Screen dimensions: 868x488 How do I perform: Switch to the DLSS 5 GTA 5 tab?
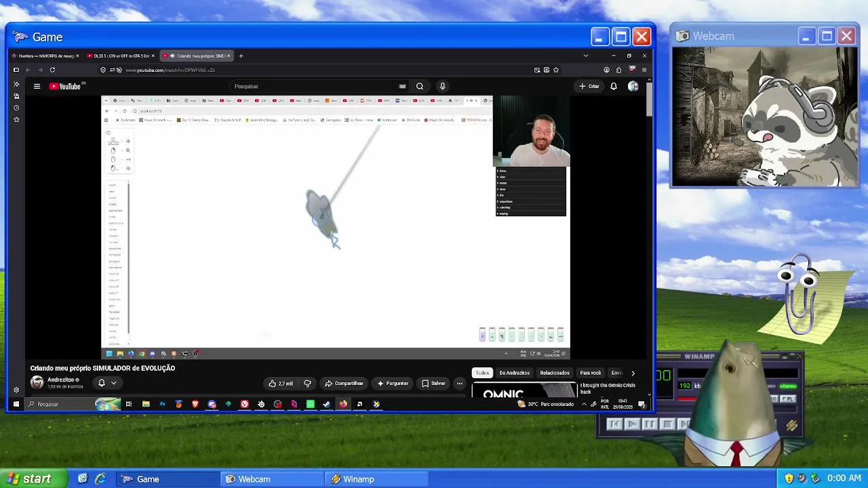coord(118,56)
